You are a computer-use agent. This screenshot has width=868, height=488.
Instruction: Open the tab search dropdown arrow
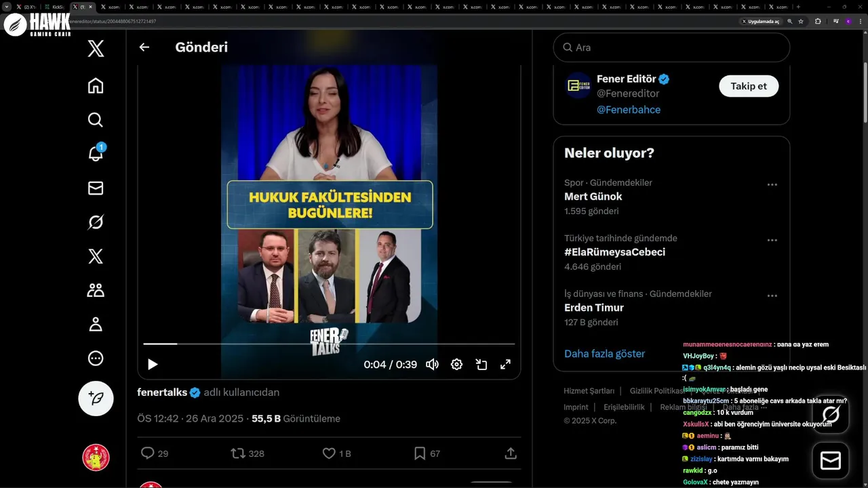(x=7, y=7)
